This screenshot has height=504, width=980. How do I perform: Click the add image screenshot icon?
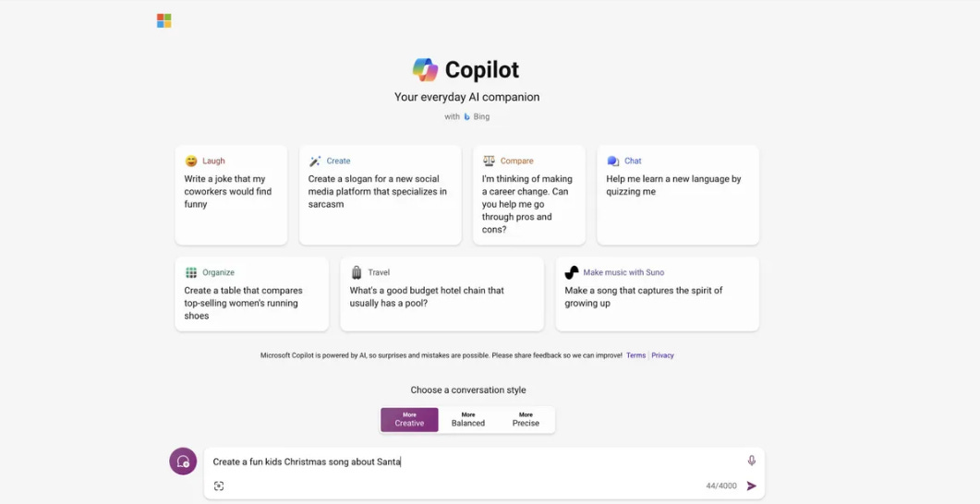click(x=219, y=486)
